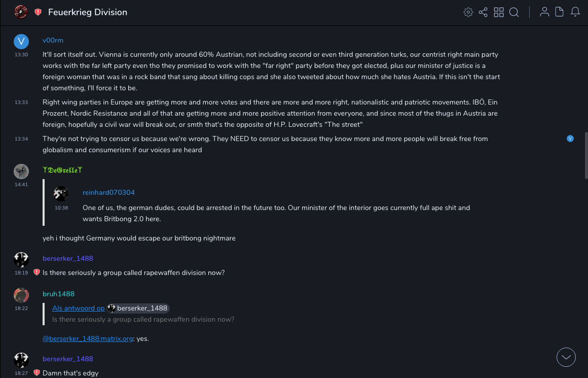Click the "Als antwoord op" reply link
The image size is (588, 378).
coord(78,308)
